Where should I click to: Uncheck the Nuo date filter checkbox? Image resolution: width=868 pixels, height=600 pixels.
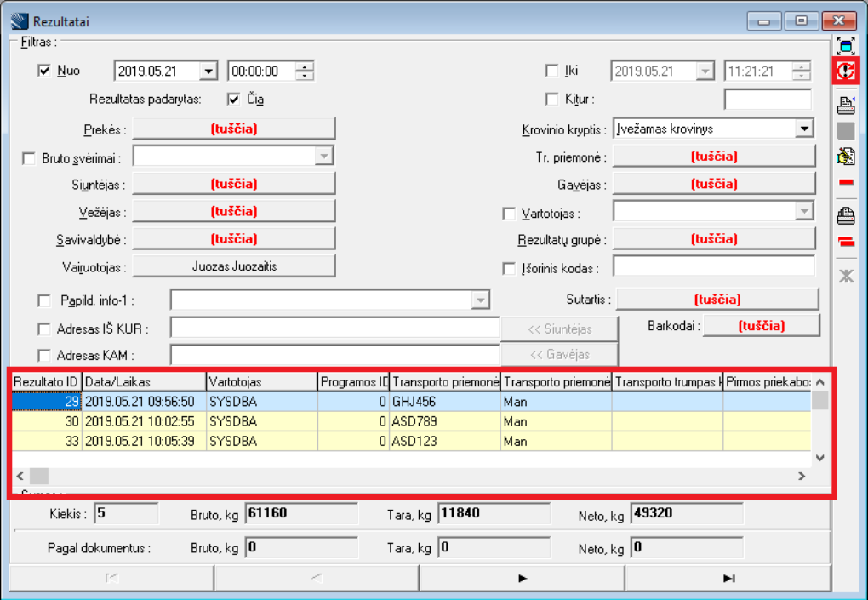click(45, 71)
